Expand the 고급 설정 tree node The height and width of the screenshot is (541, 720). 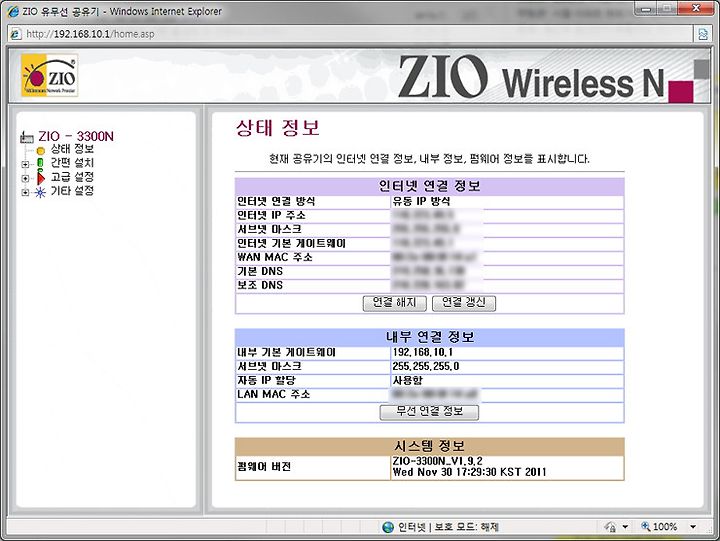25,178
